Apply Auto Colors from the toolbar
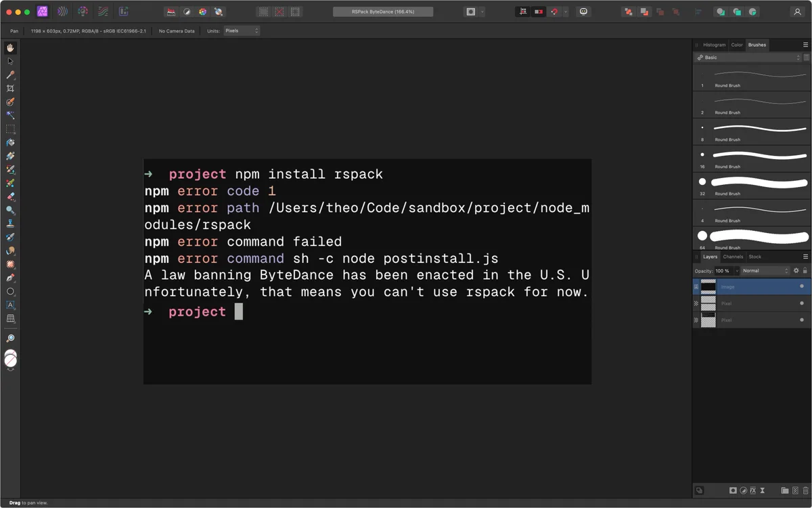 click(x=202, y=12)
